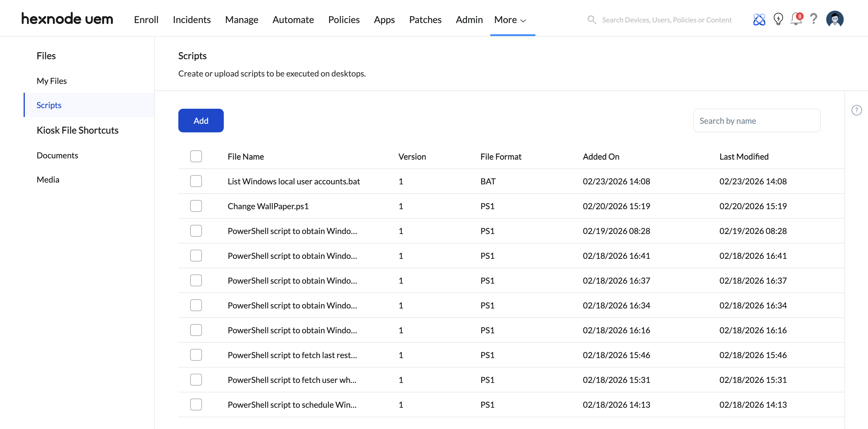Expand the More dropdown menu

510,20
